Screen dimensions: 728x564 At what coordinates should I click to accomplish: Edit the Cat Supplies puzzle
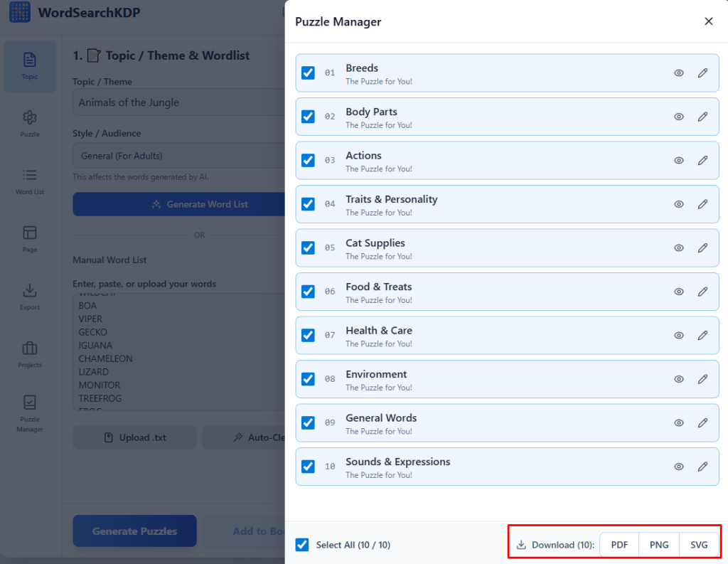tap(702, 248)
